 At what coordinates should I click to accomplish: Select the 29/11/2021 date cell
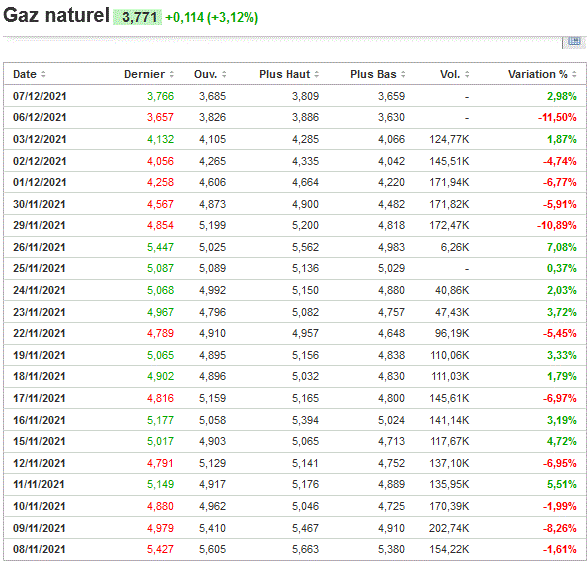tap(39, 225)
